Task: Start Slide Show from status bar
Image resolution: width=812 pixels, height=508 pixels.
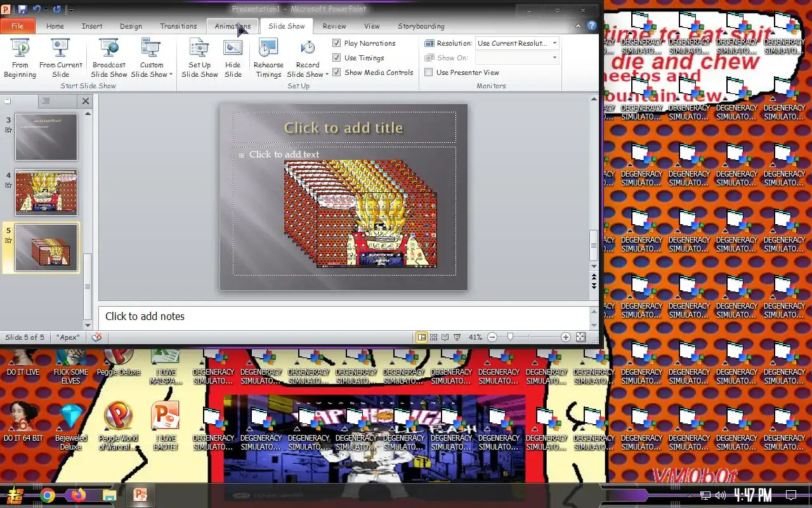Action: pos(457,337)
